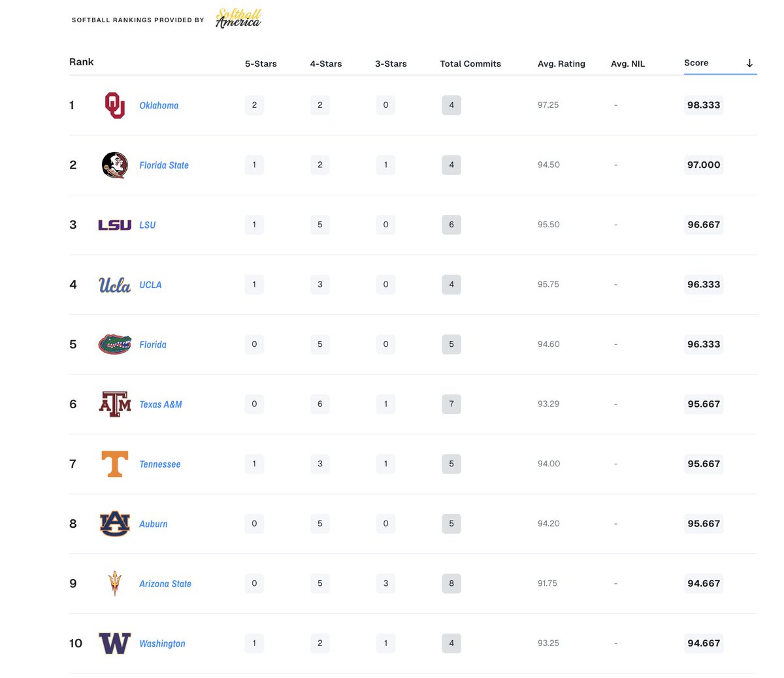The image size is (784, 678).
Task: Click the Florida State Seminoles logo
Action: tap(115, 165)
